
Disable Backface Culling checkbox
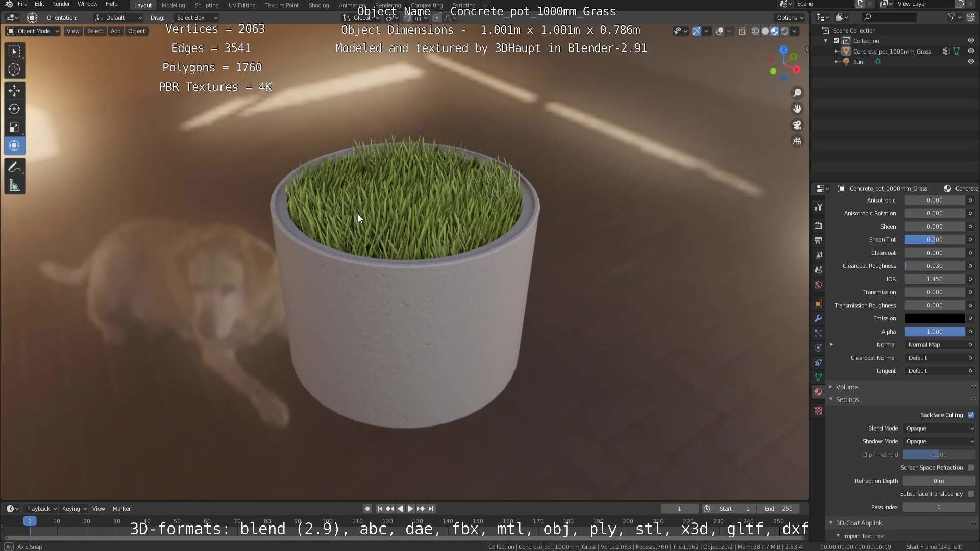click(970, 415)
